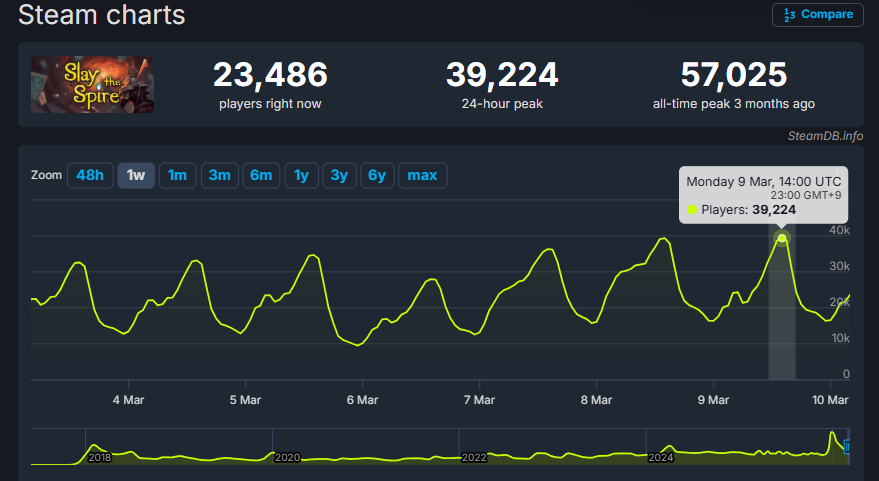Click the 40k y-axis label
Image resolution: width=879 pixels, height=481 pixels.
click(x=840, y=230)
